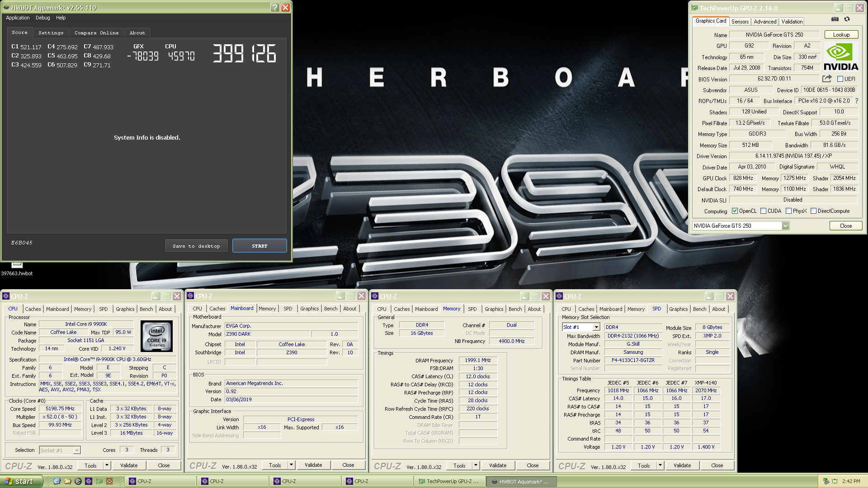This screenshot has height=488, width=868.
Task: Click the taskbar clock showing 2:42 PM
Action: pyautogui.click(x=851, y=481)
